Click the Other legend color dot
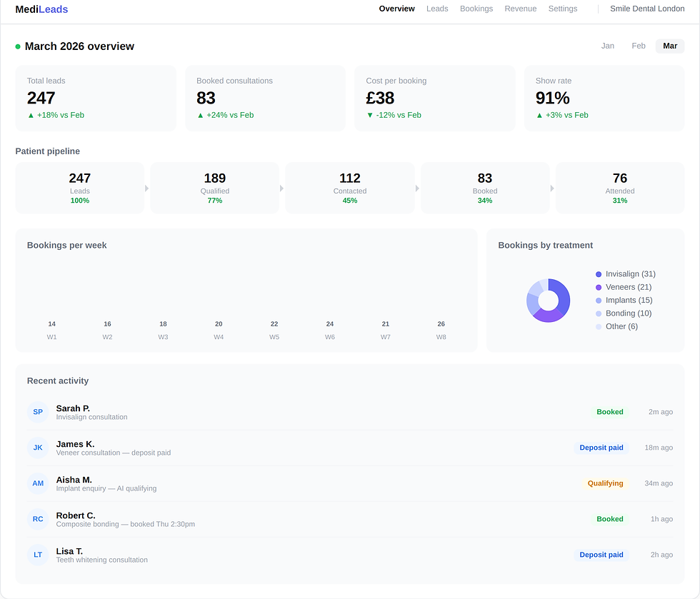The image size is (700, 599). pos(599,327)
